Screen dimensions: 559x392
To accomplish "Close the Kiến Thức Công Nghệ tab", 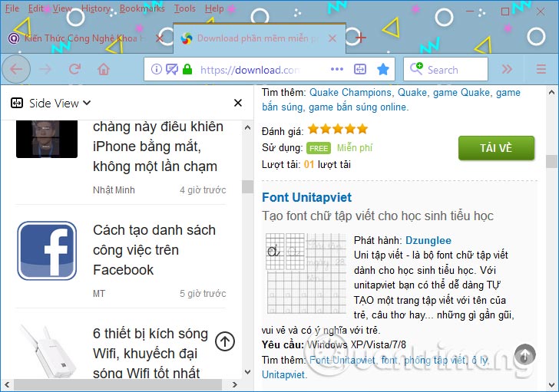I will pos(160,38).
